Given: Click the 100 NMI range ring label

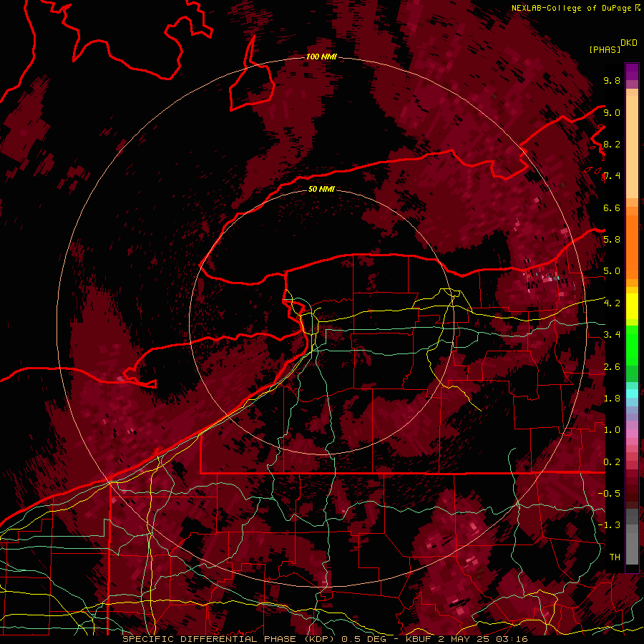Looking at the screenshot, I should click(x=321, y=57).
